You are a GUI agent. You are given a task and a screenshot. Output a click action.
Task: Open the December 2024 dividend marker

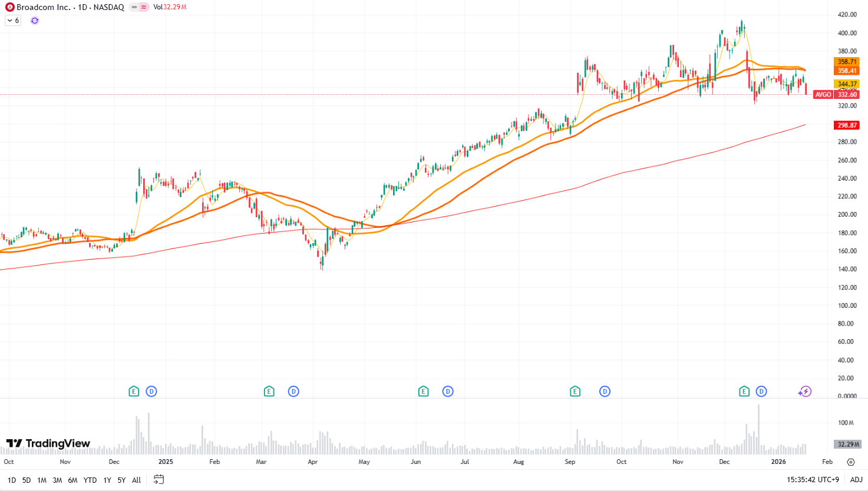click(x=151, y=391)
